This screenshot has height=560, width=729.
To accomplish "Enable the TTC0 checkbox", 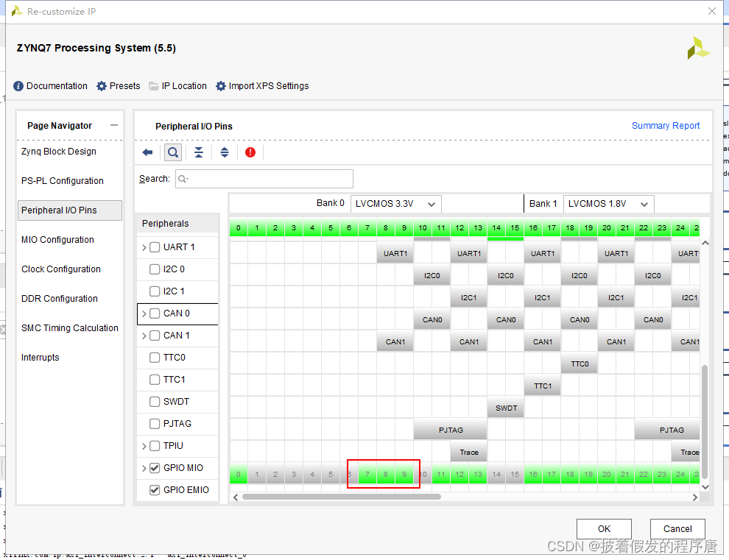I will (x=155, y=358).
